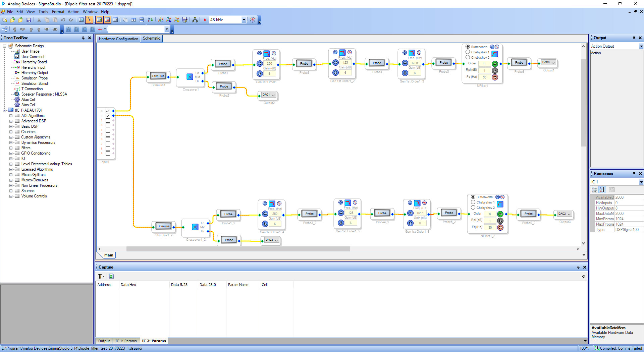The width and height of the screenshot is (644, 352).
Task: Click the Order value field in NFilter1
Action: pyautogui.click(x=484, y=64)
